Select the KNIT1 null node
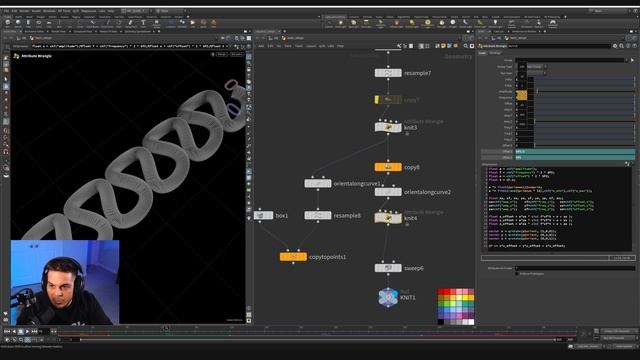Screen dimensions: 640x360 388,297
